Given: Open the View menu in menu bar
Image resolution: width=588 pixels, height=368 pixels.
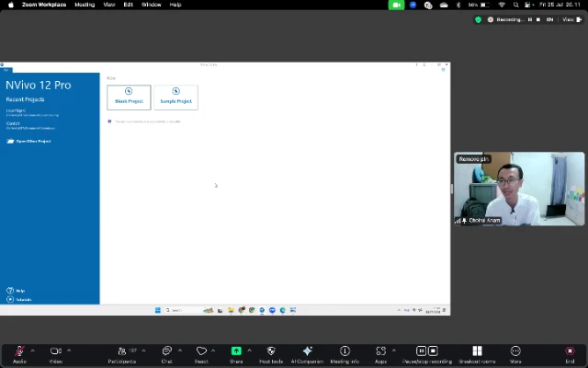Looking at the screenshot, I should coord(109,5).
